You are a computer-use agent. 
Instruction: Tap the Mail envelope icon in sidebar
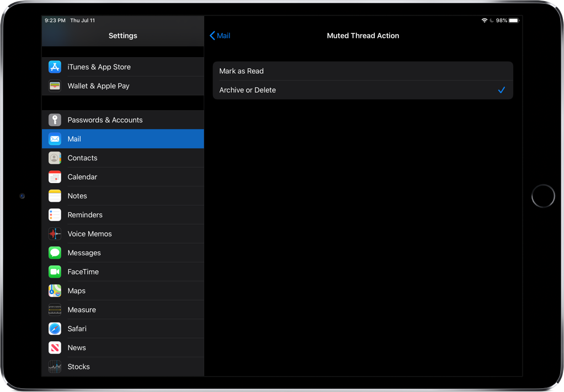point(55,139)
